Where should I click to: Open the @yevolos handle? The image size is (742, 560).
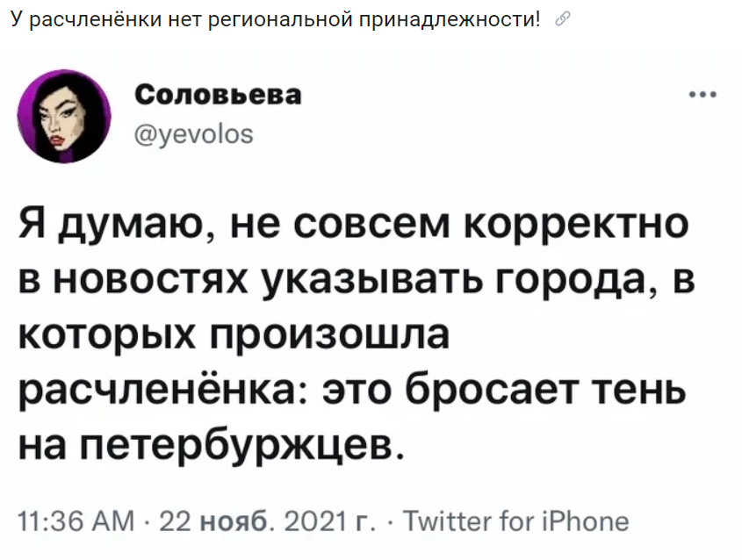(x=193, y=134)
